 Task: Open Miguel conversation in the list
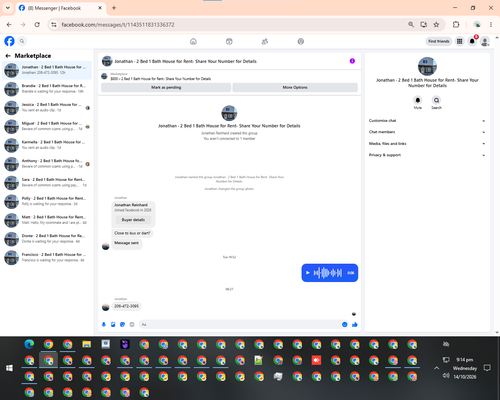pyautogui.click(x=47, y=126)
